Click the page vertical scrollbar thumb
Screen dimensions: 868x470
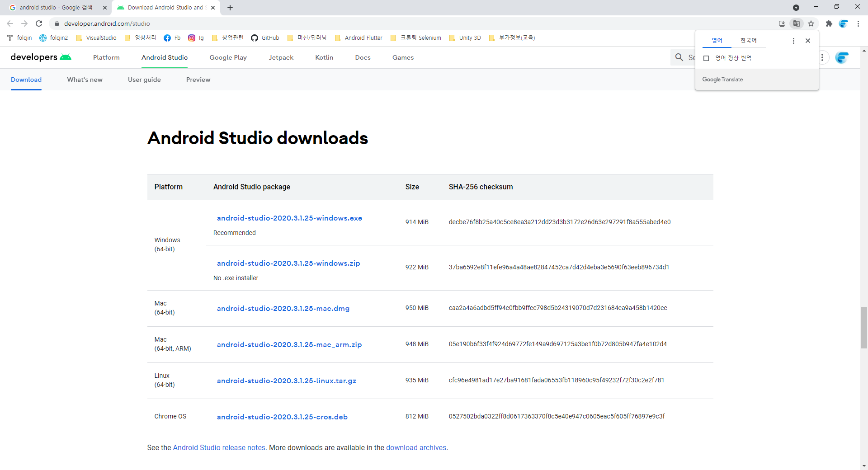pos(864,328)
